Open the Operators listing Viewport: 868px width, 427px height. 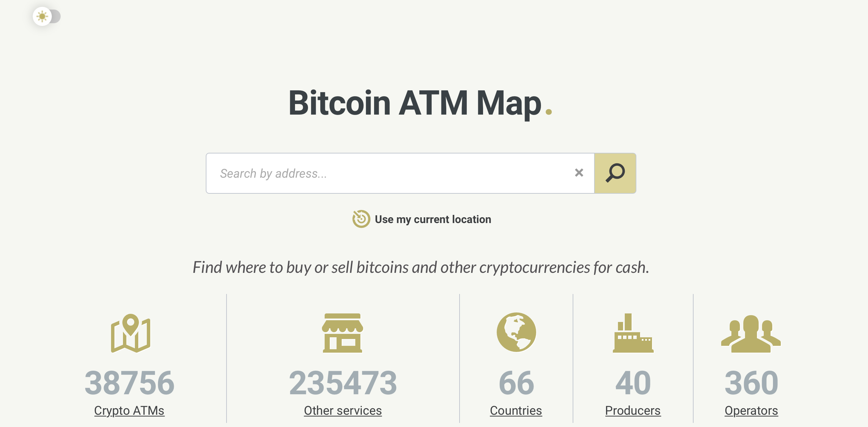click(x=751, y=410)
